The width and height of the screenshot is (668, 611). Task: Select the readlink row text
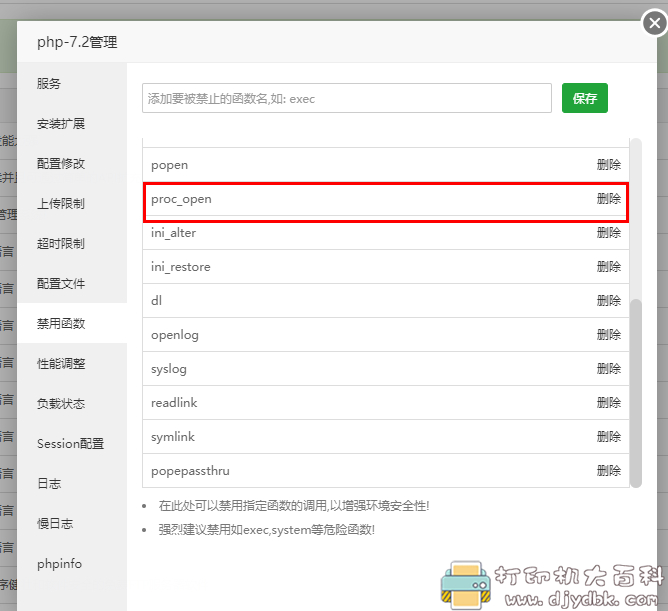click(x=174, y=403)
